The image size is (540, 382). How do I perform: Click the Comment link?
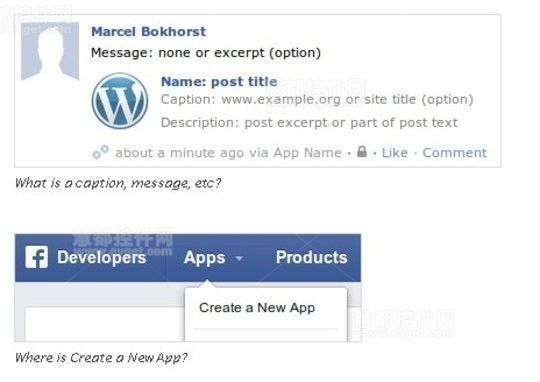tap(455, 153)
